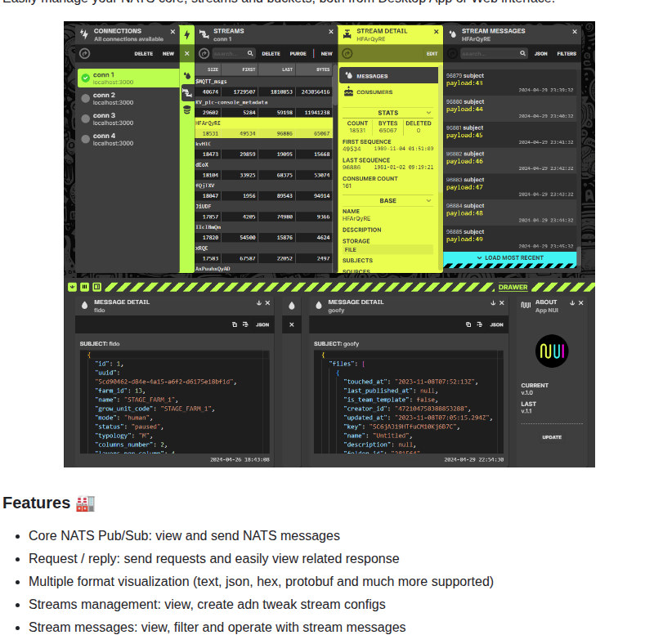654x644 pixels.
Task: Click NEW in Streams toolbar
Action: pos(326,53)
